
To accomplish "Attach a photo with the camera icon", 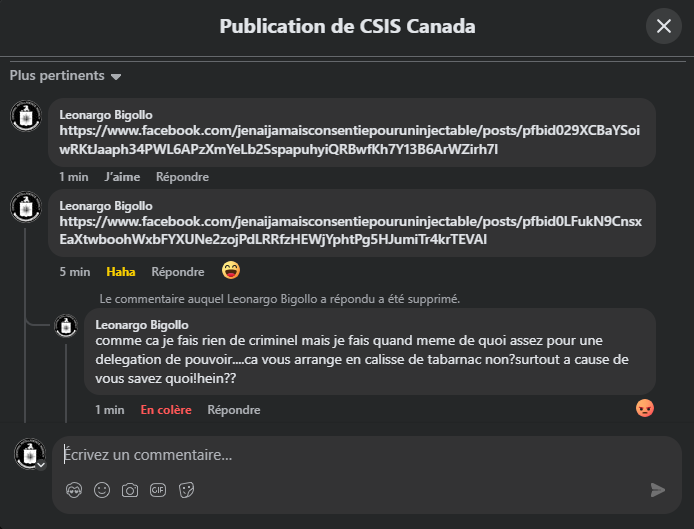I will [x=130, y=490].
